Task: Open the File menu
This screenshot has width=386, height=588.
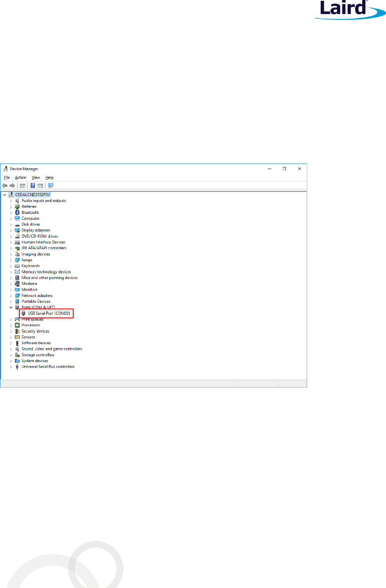Action: click(x=7, y=178)
